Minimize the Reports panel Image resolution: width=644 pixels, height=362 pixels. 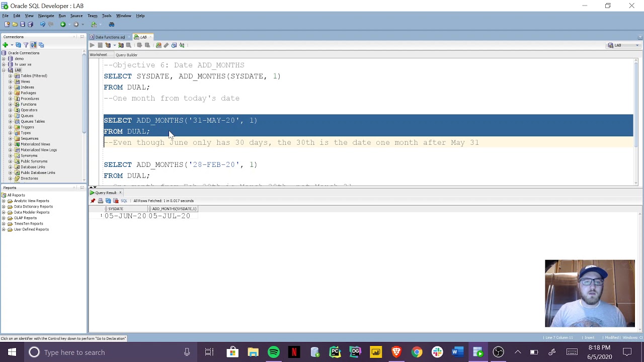pos(82,188)
